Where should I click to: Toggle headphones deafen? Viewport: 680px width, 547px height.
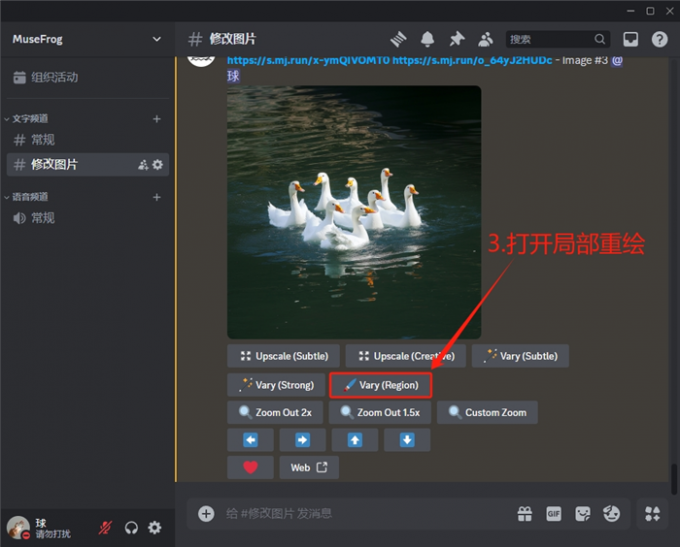(x=131, y=528)
